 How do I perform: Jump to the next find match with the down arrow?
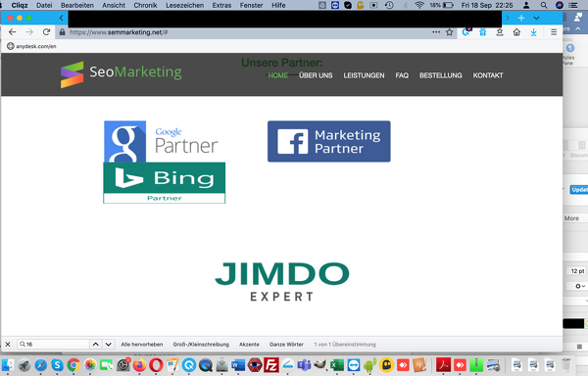pos(109,344)
